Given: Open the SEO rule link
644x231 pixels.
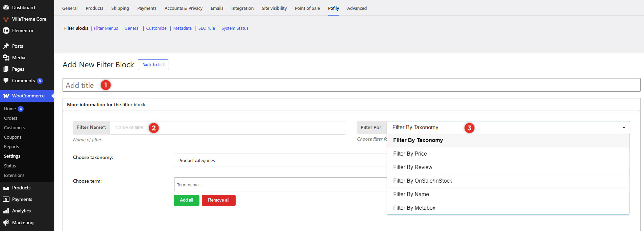Looking at the screenshot, I should pos(207,28).
